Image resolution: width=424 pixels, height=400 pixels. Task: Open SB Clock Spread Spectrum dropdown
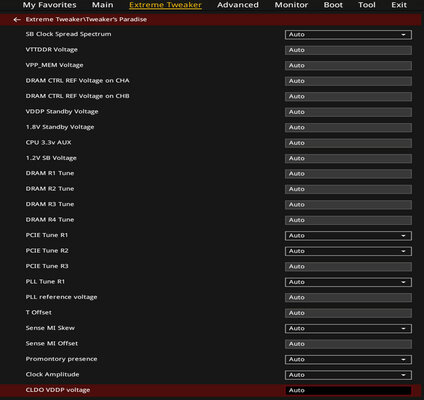[x=348, y=35]
